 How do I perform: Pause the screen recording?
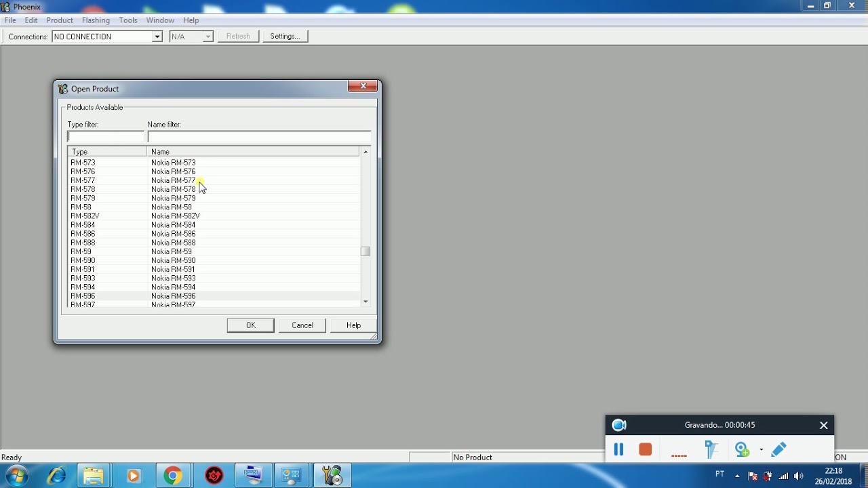(x=618, y=449)
